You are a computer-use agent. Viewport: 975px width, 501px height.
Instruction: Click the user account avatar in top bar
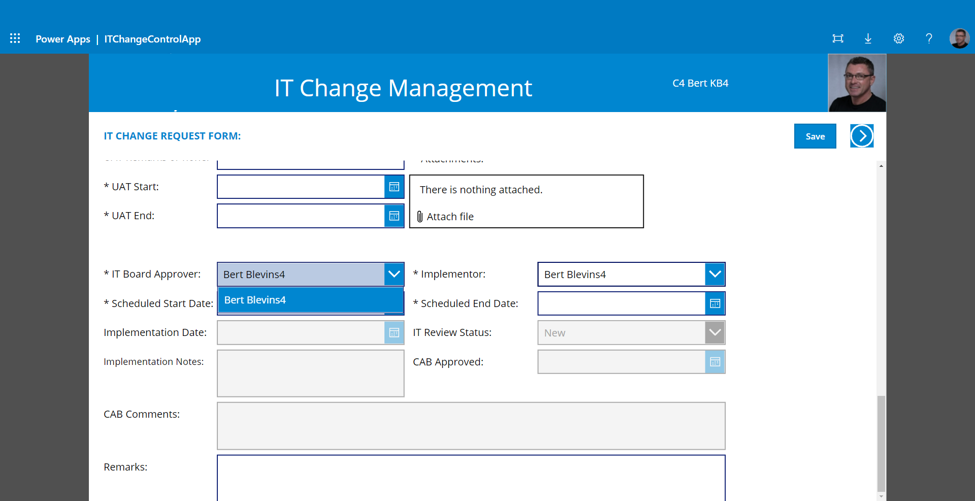pos(959,39)
